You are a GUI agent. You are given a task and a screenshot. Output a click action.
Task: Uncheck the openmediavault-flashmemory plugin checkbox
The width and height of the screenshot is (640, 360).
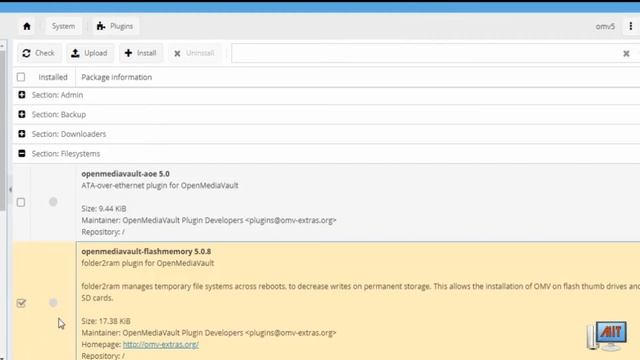[21, 303]
